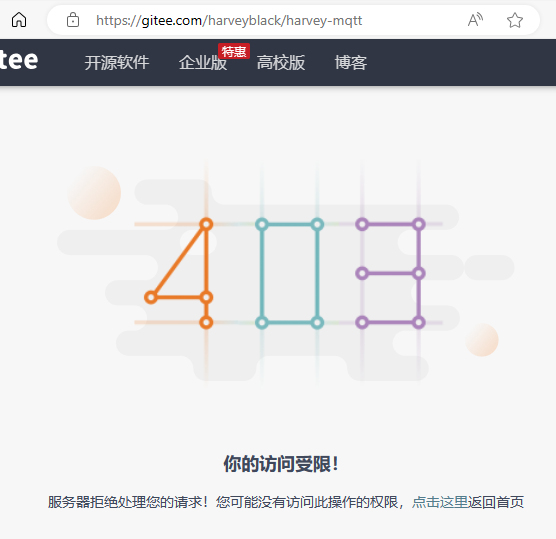Add page to favorites with star icon
The image size is (556, 539).
point(515,20)
